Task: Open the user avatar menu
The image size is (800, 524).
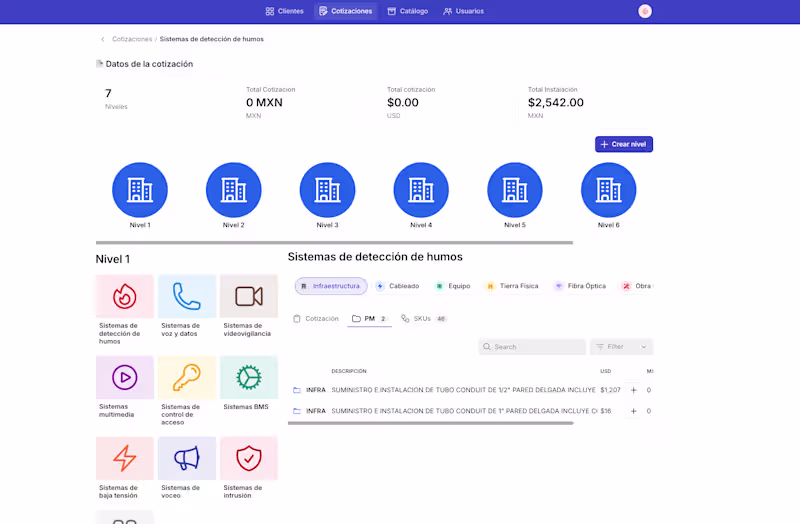Action: (645, 11)
